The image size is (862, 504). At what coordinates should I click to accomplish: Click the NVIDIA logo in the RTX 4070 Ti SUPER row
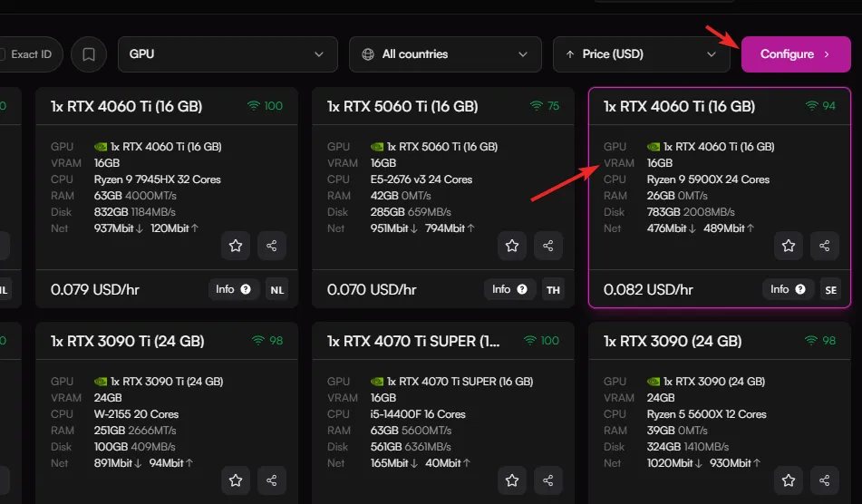pyautogui.click(x=377, y=382)
